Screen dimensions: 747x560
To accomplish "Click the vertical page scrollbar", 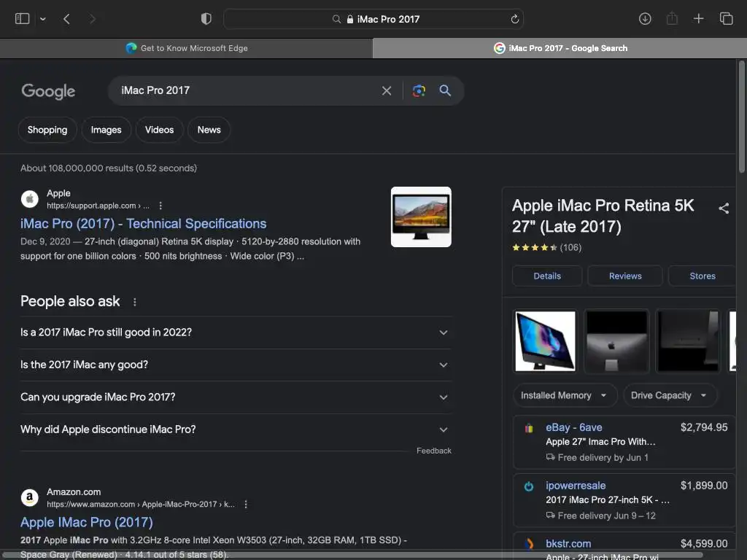I will tap(741, 117).
